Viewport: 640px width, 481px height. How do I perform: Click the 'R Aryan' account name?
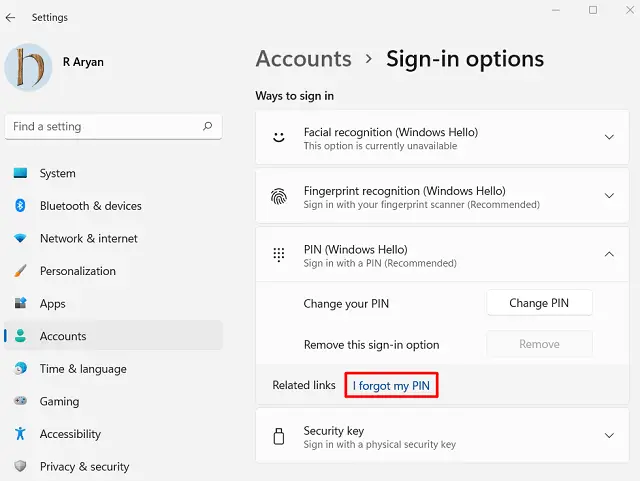[x=83, y=62]
